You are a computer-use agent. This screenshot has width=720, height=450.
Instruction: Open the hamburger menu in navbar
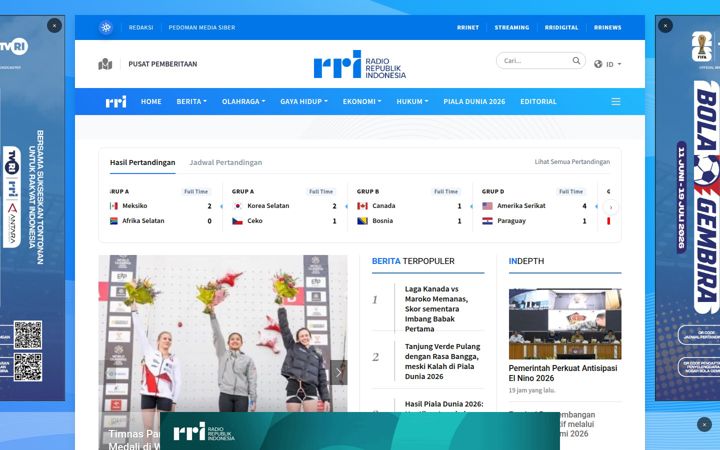click(x=616, y=101)
